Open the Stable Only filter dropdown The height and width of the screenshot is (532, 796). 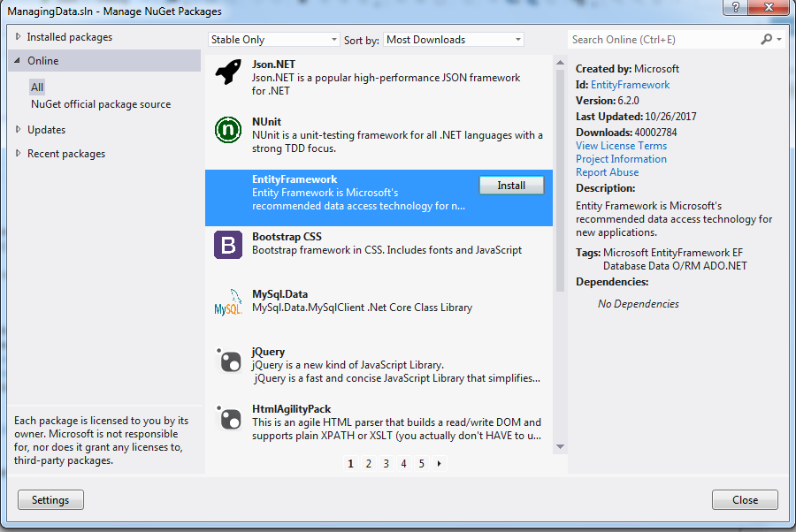point(273,40)
